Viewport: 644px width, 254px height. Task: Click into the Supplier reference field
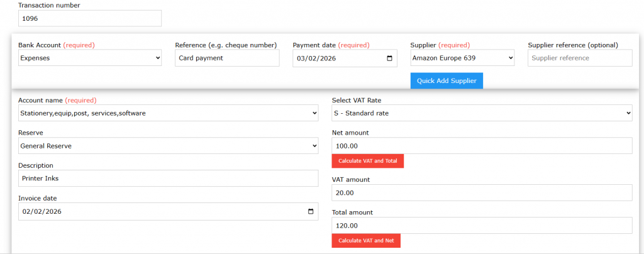point(580,58)
